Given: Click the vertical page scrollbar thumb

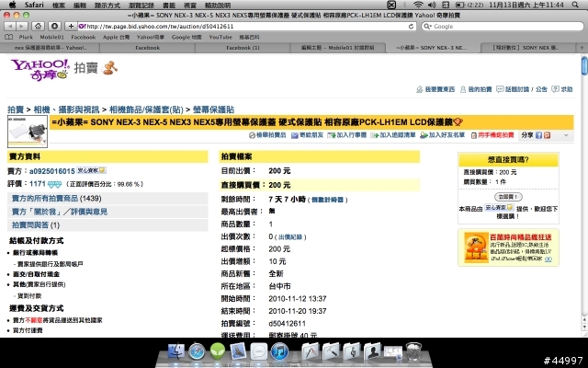Looking at the screenshot, I should pos(584,66).
